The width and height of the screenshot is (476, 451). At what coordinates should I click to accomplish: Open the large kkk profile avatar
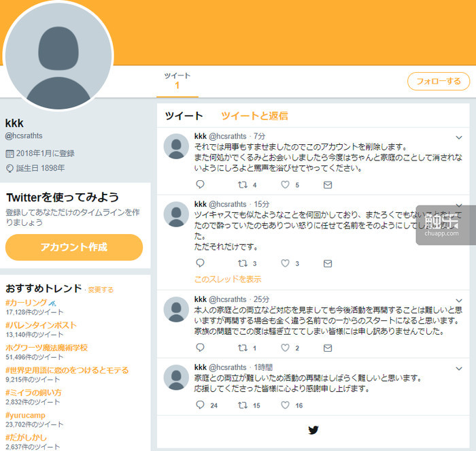click(58, 56)
